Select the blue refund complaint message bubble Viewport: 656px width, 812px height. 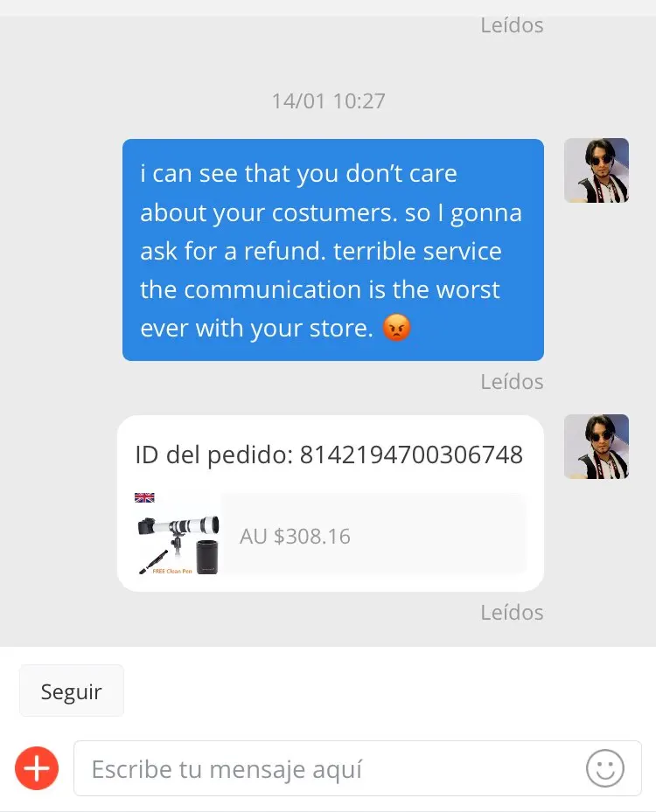point(333,250)
